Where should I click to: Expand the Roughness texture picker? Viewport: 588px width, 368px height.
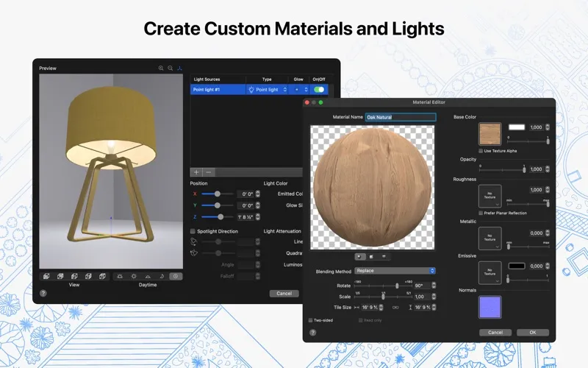[x=490, y=196]
